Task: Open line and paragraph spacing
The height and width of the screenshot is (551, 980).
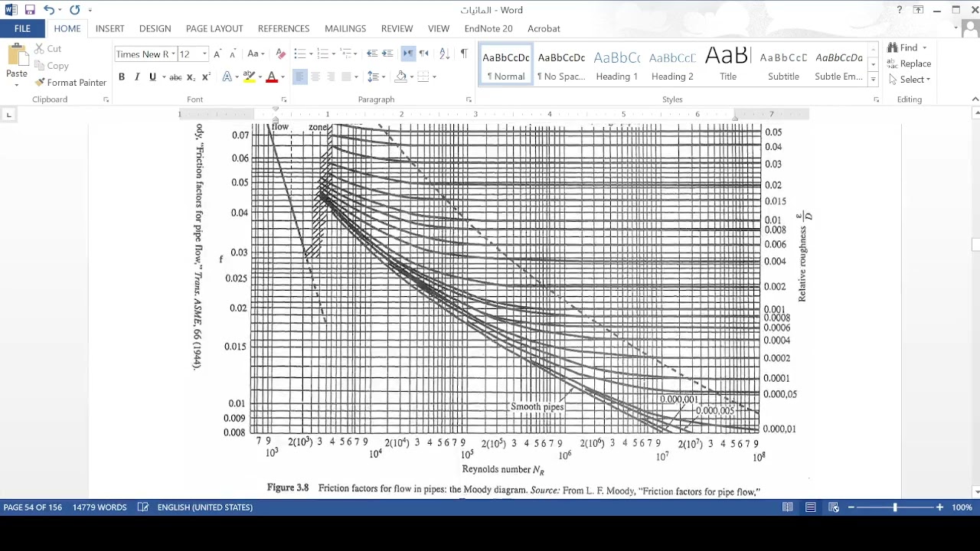Action: click(373, 77)
